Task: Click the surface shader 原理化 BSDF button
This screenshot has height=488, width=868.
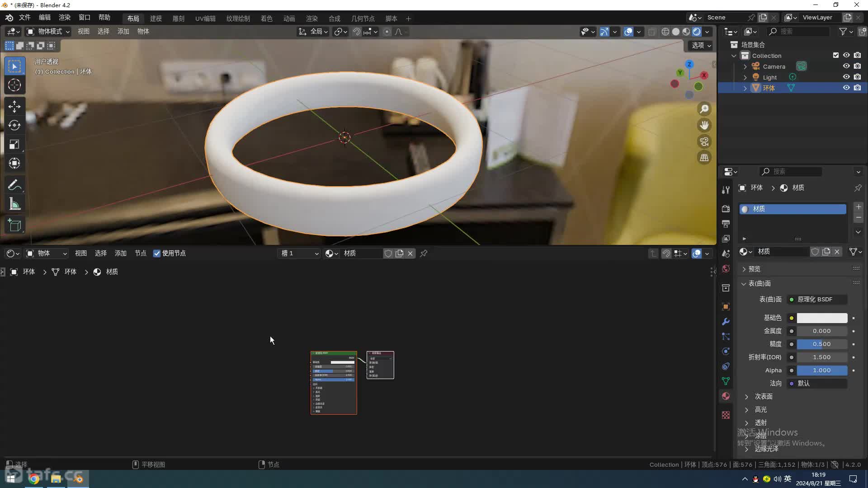Action: click(817, 300)
